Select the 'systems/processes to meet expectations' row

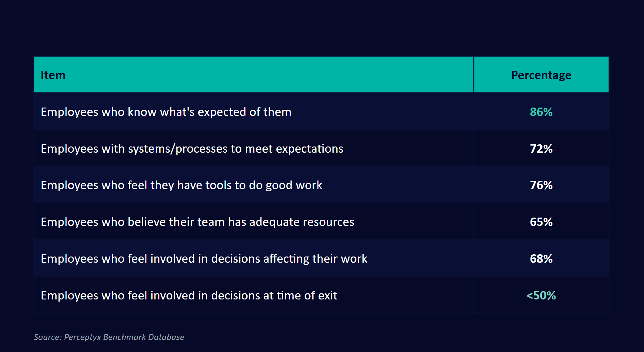[192, 149]
